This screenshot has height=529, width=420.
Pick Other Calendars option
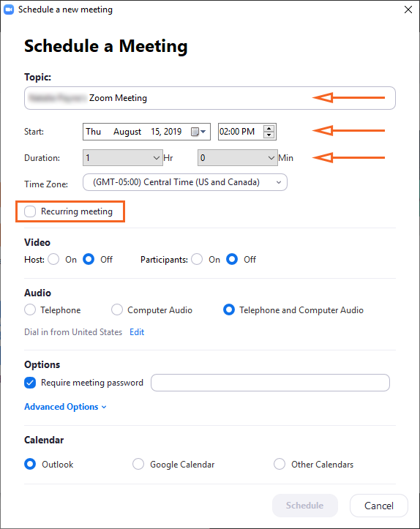280,464
